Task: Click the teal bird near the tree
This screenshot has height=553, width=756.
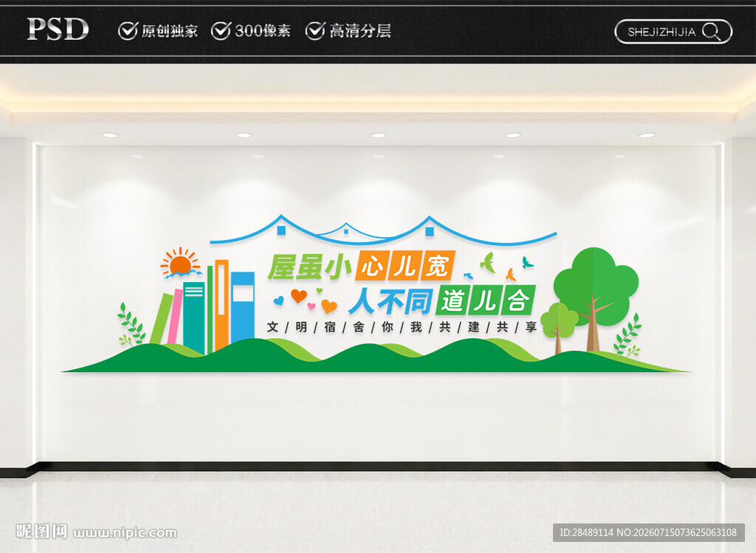Action: (527, 263)
